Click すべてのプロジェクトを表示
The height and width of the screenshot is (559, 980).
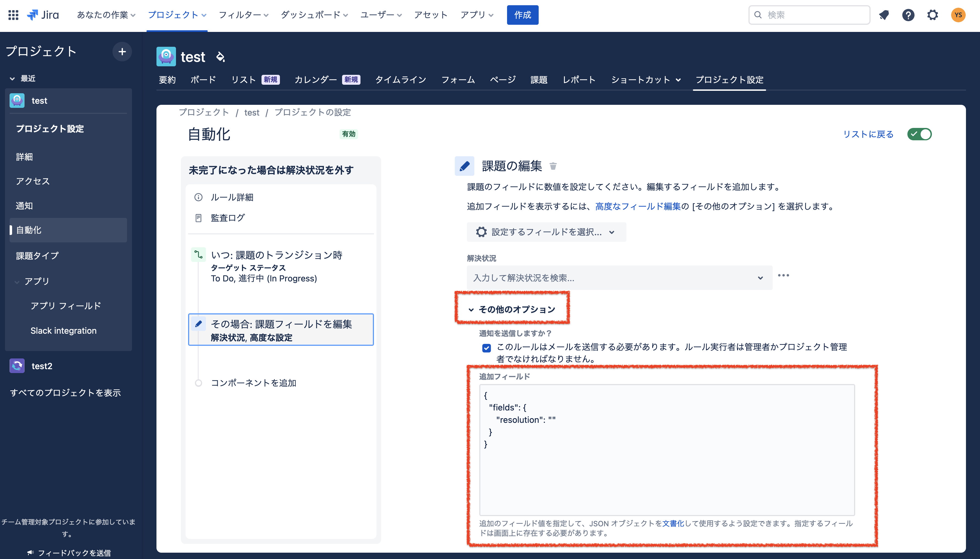click(x=65, y=392)
